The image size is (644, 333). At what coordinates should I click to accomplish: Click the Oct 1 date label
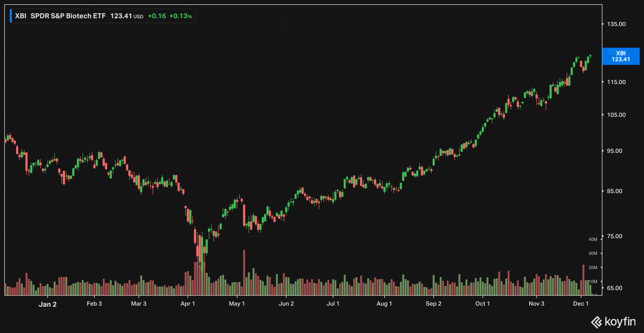(483, 304)
